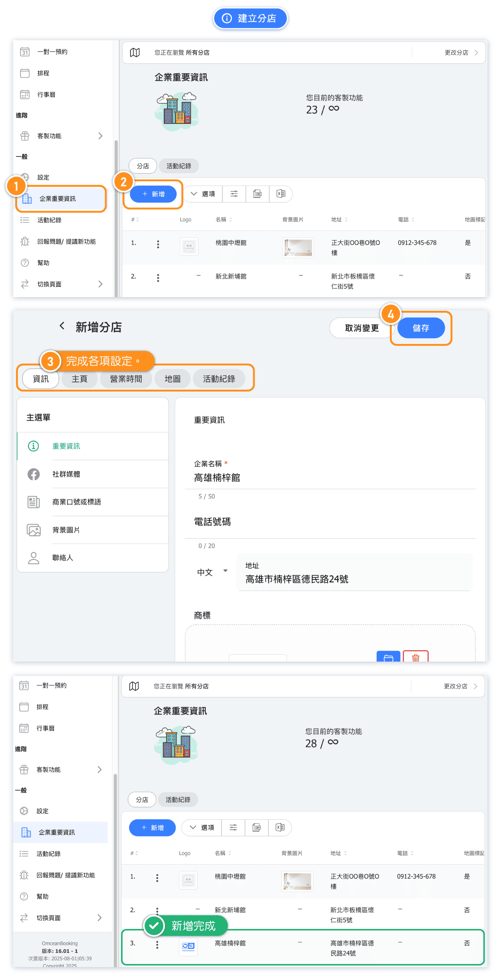Screen dimensions: 501x980
Task: Switch to the 營業時間 tab
Action: tap(126, 379)
